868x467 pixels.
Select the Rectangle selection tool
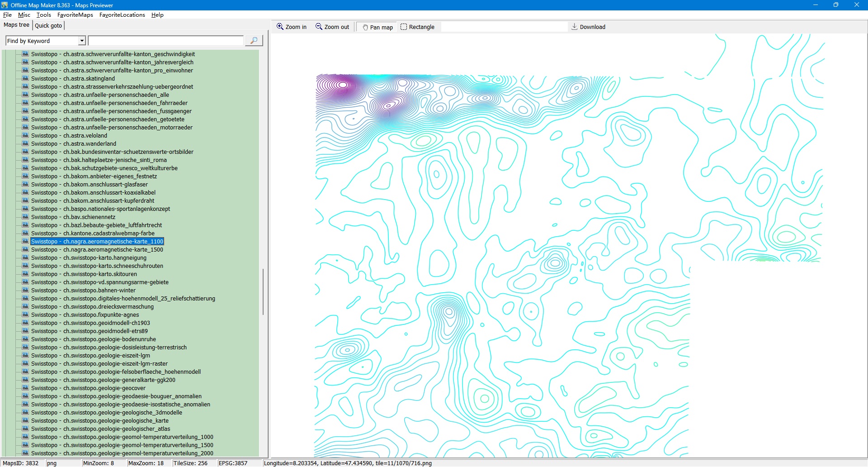(404, 27)
